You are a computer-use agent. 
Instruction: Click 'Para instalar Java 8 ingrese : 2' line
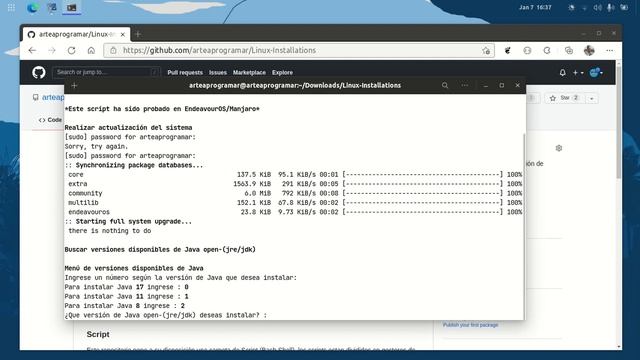[x=124, y=306]
